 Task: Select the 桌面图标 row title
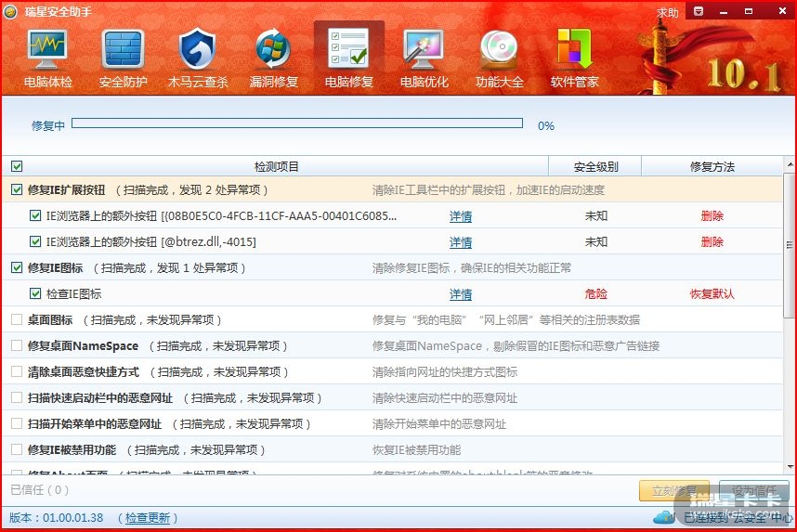tap(50, 319)
